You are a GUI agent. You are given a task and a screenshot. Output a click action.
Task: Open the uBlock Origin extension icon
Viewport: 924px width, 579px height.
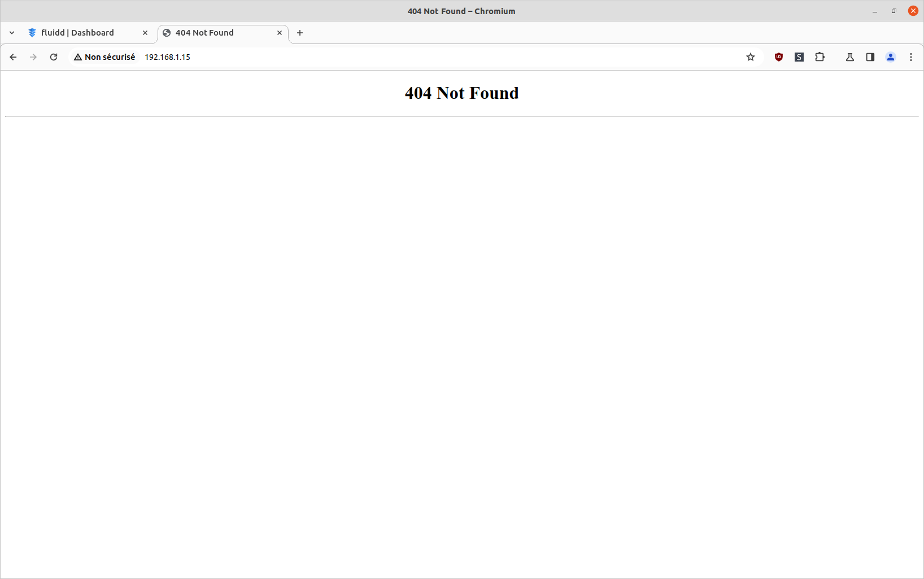pos(779,57)
